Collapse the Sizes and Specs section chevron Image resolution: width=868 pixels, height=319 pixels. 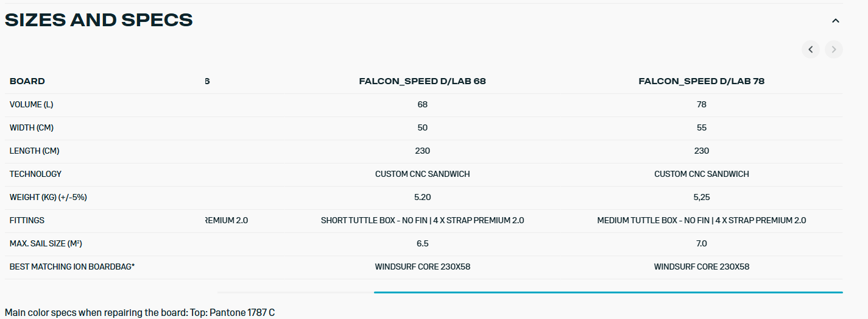(836, 21)
